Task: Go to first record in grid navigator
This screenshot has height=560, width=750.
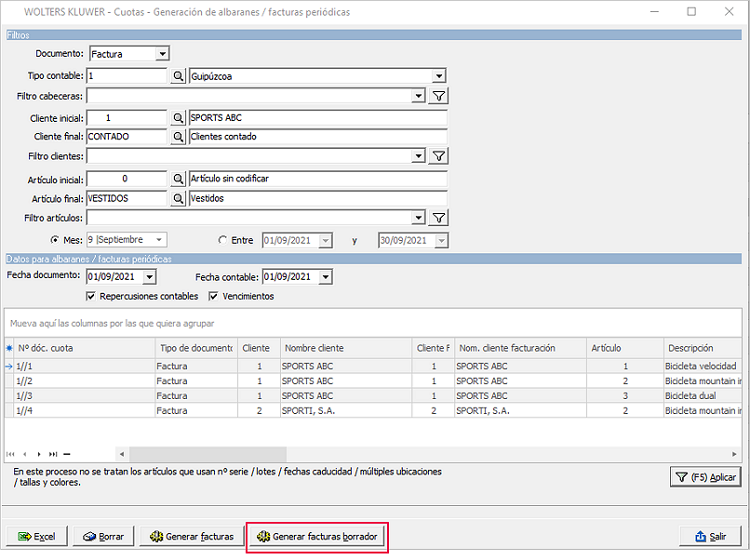Action: point(11,454)
